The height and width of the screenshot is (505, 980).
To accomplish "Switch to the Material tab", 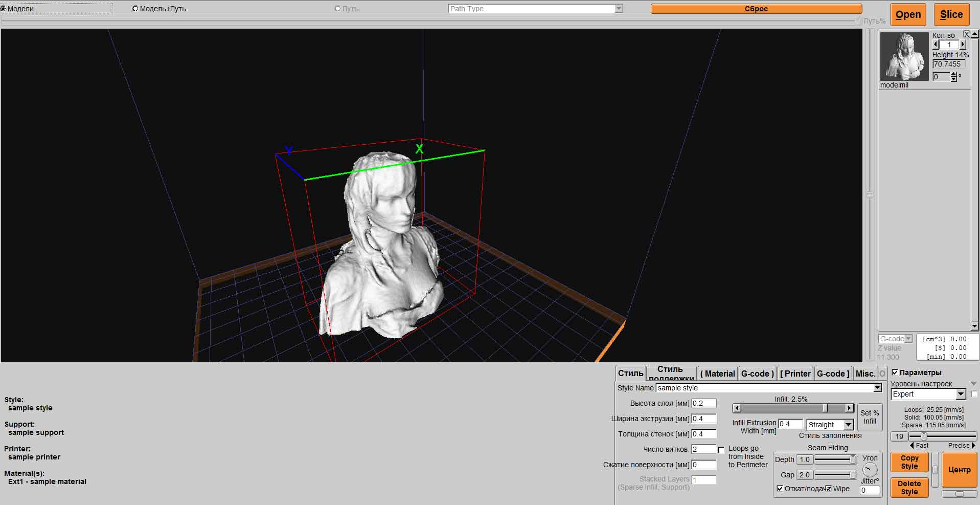I will (x=718, y=374).
